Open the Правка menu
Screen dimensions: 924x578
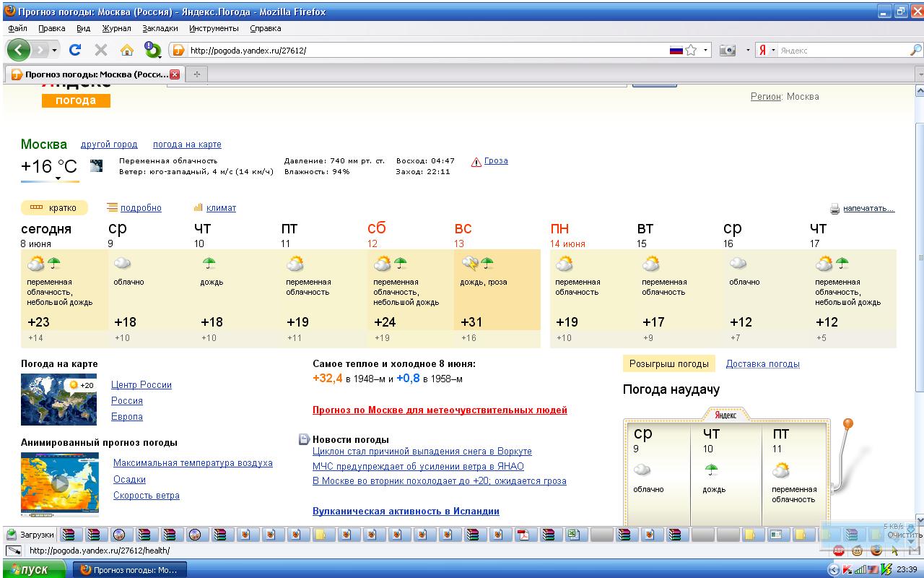(51, 28)
